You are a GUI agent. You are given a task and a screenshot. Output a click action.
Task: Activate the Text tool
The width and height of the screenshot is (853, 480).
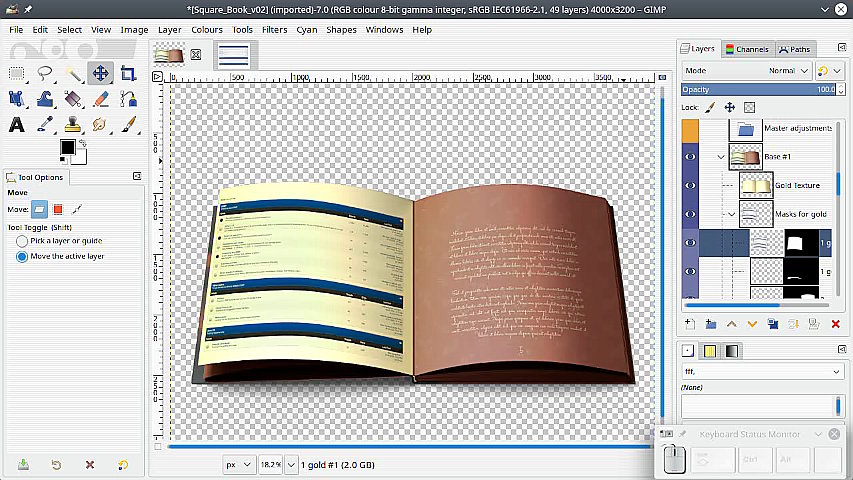click(17, 125)
